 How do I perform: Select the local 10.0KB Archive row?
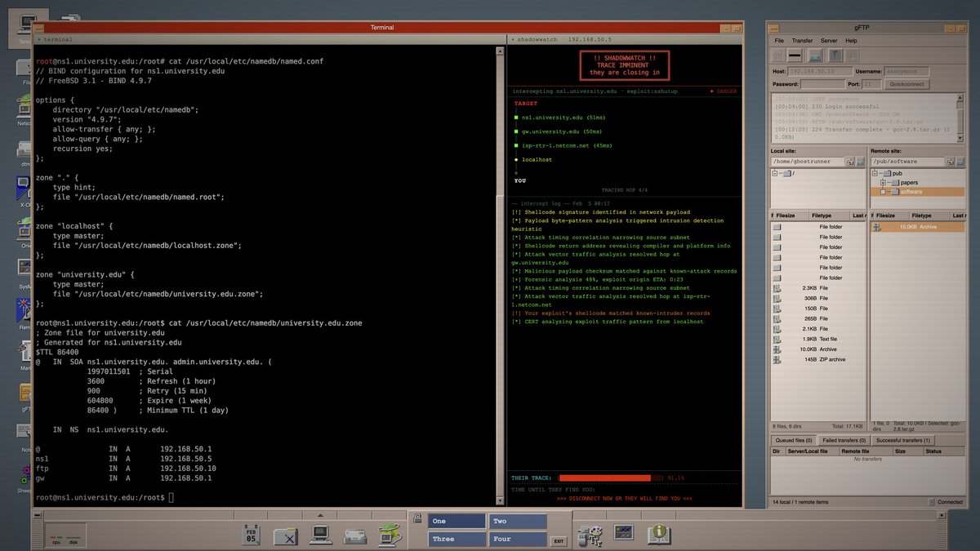pyautogui.click(x=819, y=349)
